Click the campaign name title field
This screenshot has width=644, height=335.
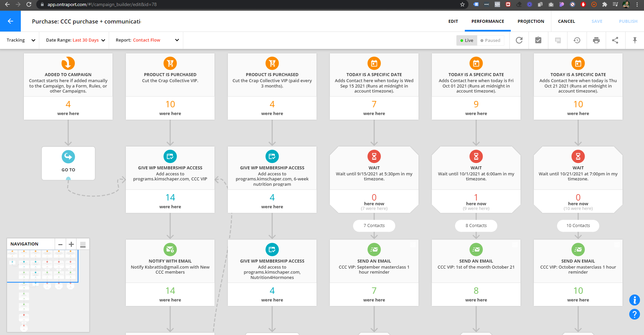tap(86, 21)
